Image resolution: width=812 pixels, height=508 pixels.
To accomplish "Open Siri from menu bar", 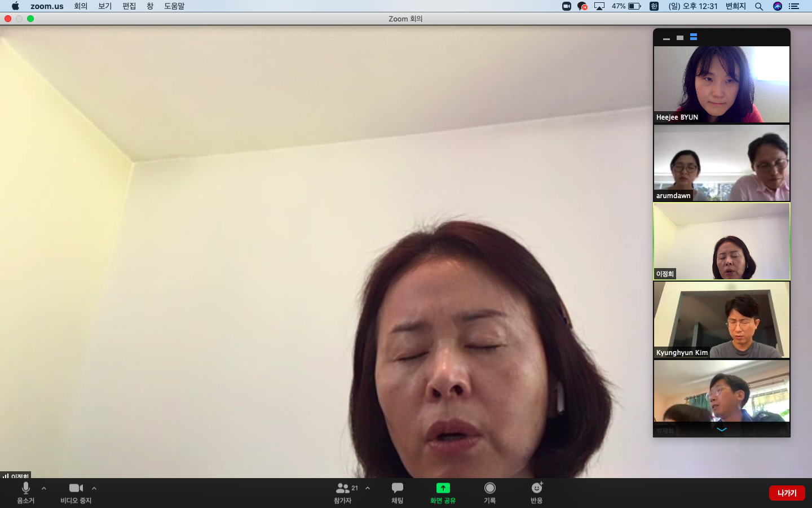I will point(778,6).
